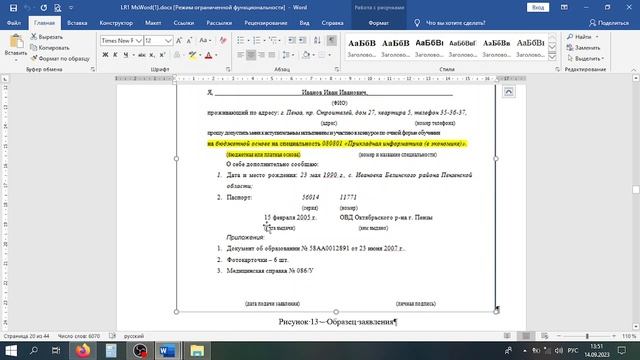The width and height of the screenshot is (640, 360).
Task: Decrease font size with the smaller A
Action: (189, 40)
